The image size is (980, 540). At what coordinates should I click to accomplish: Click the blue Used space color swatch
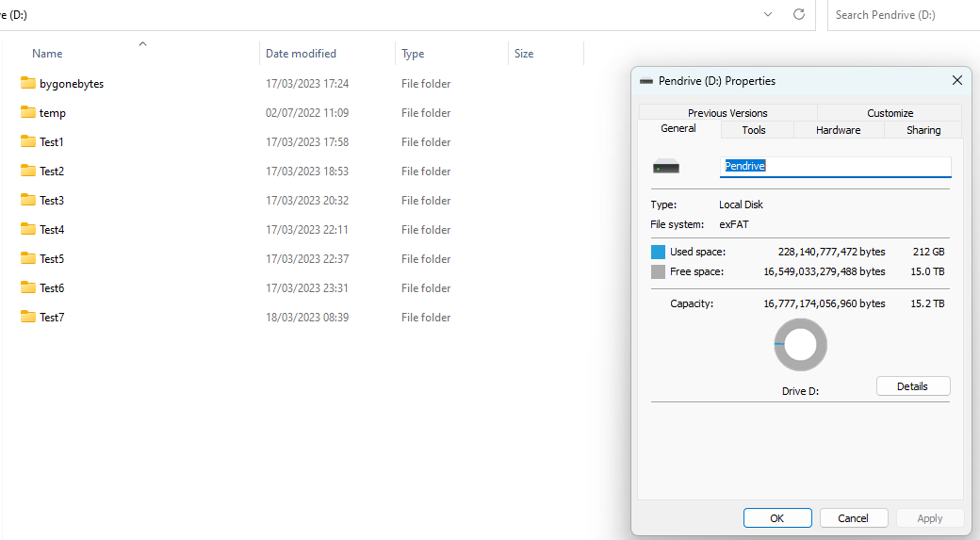point(658,253)
